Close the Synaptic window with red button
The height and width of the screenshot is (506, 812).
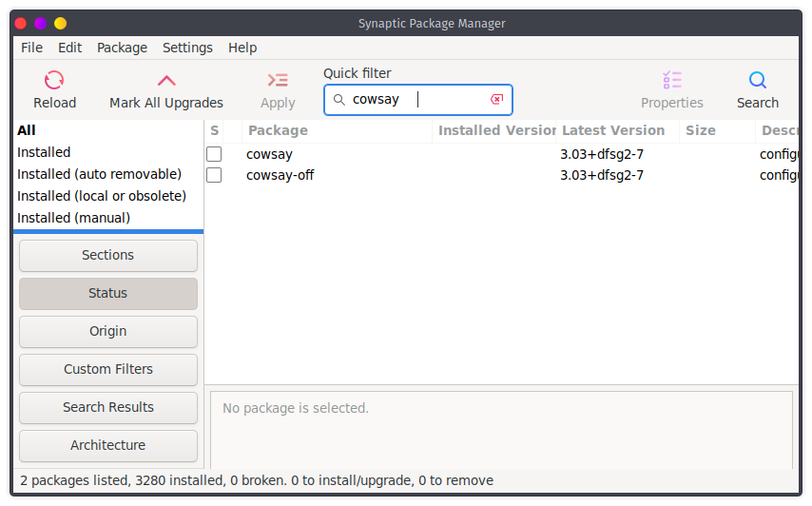[x=20, y=24]
